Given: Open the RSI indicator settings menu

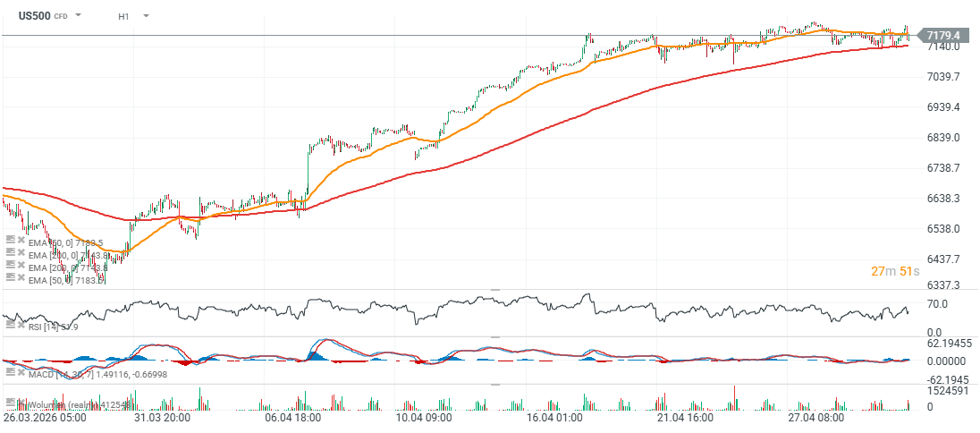Looking at the screenshot, I should 10,326.
